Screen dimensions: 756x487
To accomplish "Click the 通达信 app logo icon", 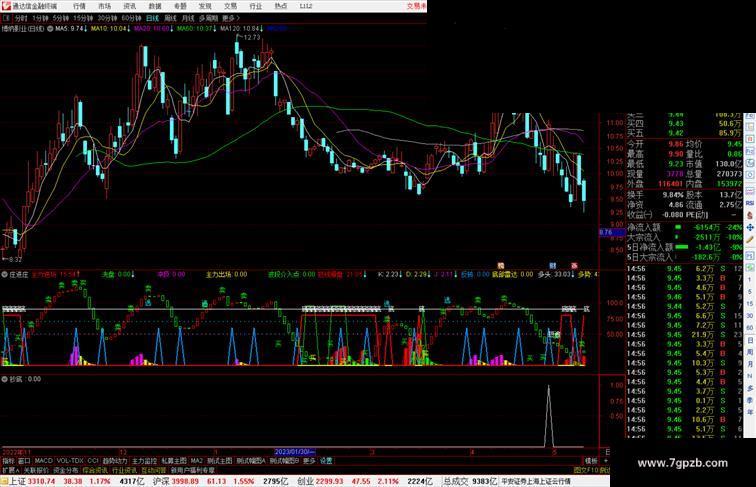I will (x=6, y=6).
